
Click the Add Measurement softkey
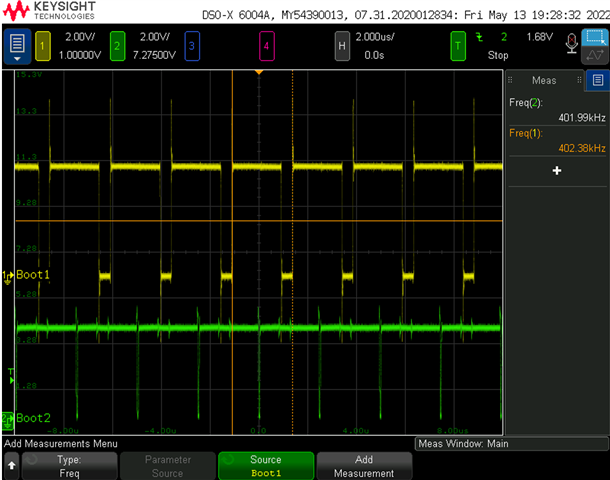(364, 466)
